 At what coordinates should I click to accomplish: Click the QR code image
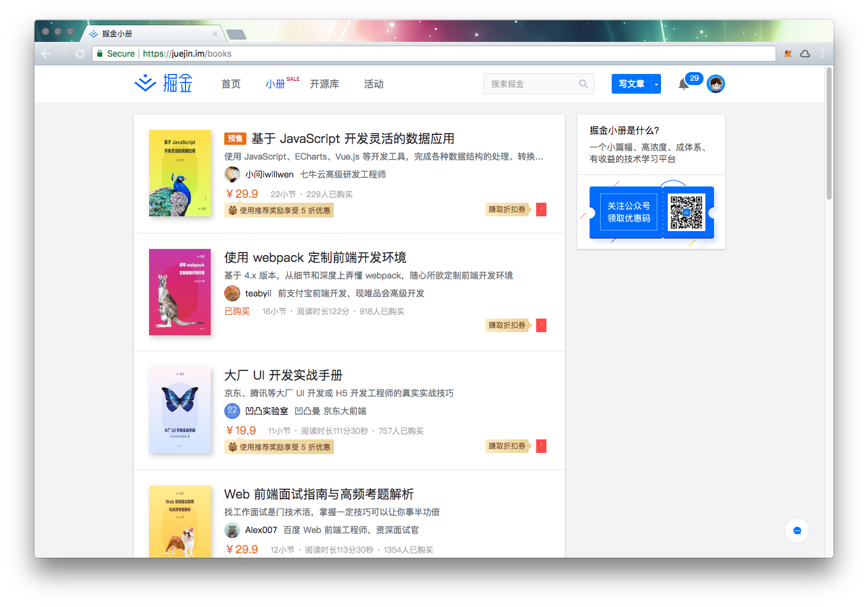tap(687, 213)
